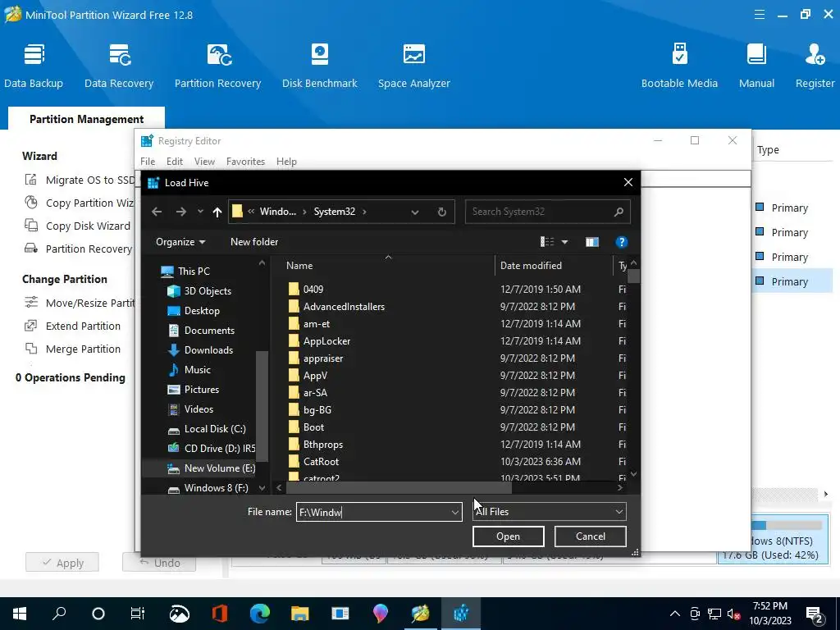Image resolution: width=840 pixels, height=630 pixels.
Task: Expand File name suggestions dropdown
Action: point(454,512)
